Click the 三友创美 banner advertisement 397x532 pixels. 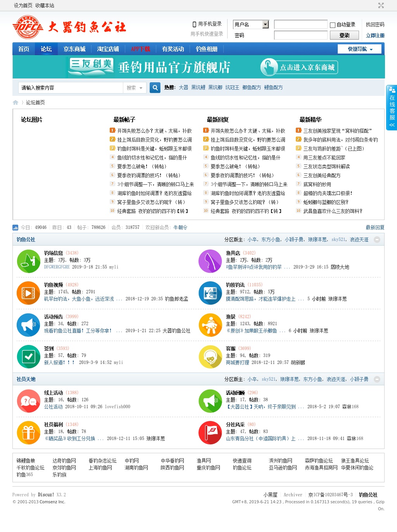coord(198,67)
